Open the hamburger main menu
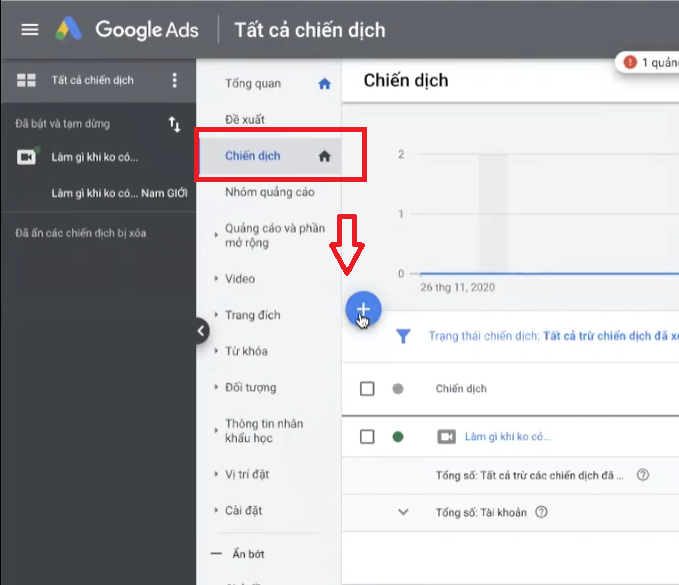 (x=30, y=29)
